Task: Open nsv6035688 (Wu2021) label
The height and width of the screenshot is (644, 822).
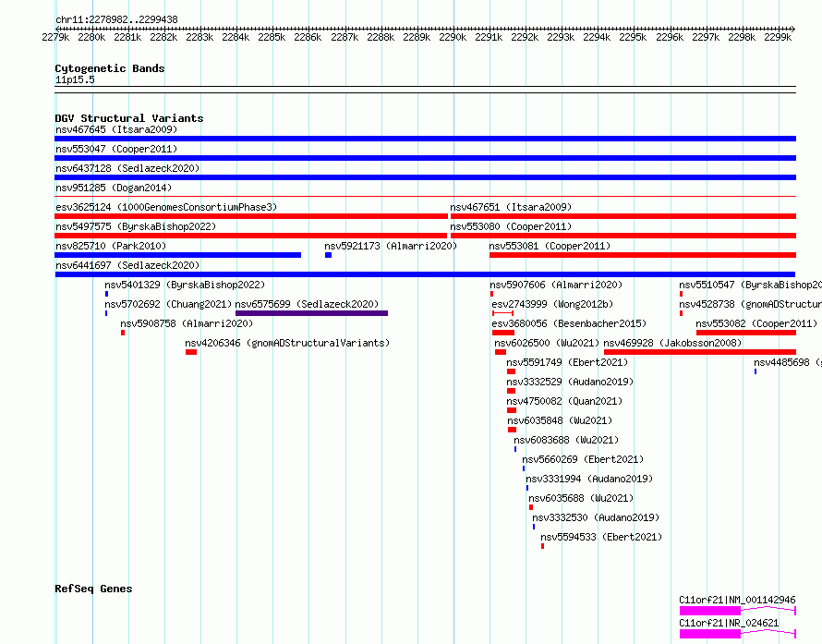Action: pyautogui.click(x=581, y=498)
